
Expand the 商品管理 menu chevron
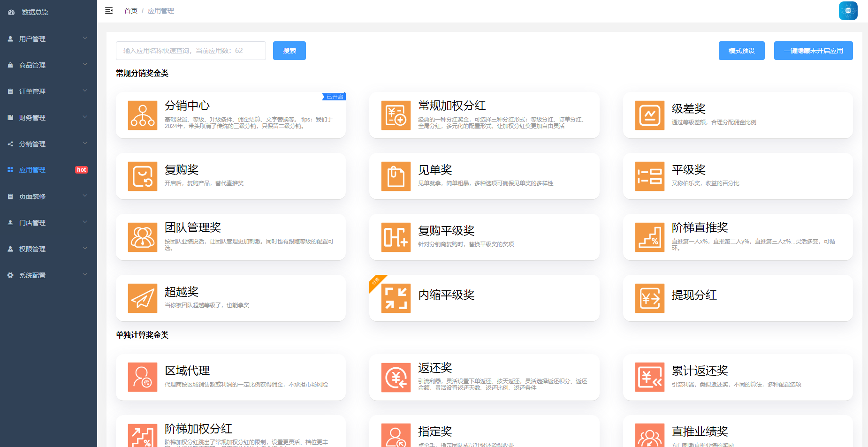(x=85, y=65)
